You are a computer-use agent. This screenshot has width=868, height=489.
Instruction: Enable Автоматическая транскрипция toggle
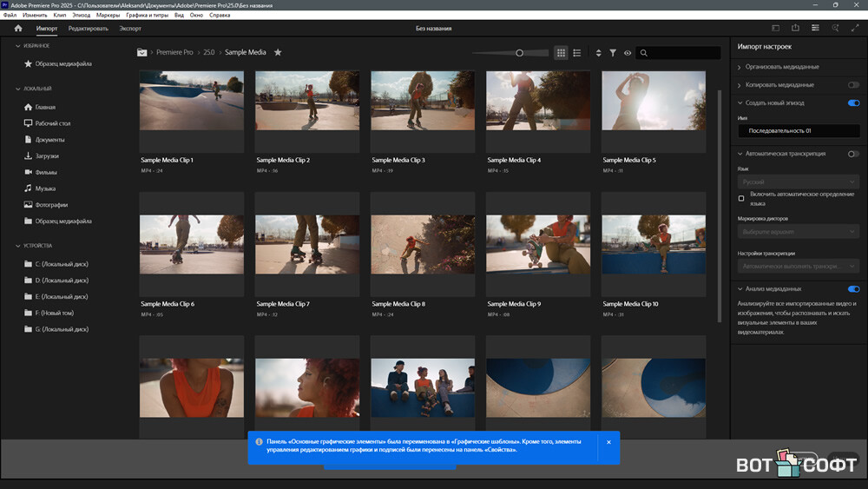coord(853,154)
